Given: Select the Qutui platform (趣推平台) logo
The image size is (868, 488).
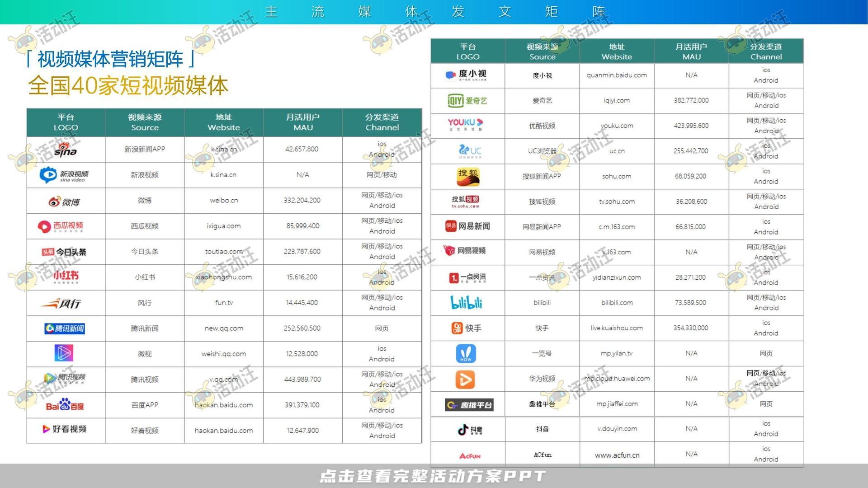Looking at the screenshot, I should (x=469, y=405).
